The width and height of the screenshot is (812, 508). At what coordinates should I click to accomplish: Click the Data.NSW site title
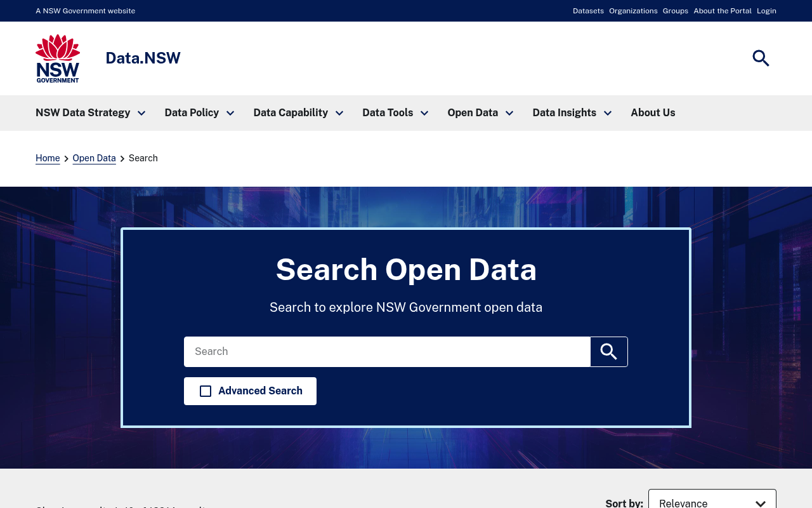[x=143, y=58]
